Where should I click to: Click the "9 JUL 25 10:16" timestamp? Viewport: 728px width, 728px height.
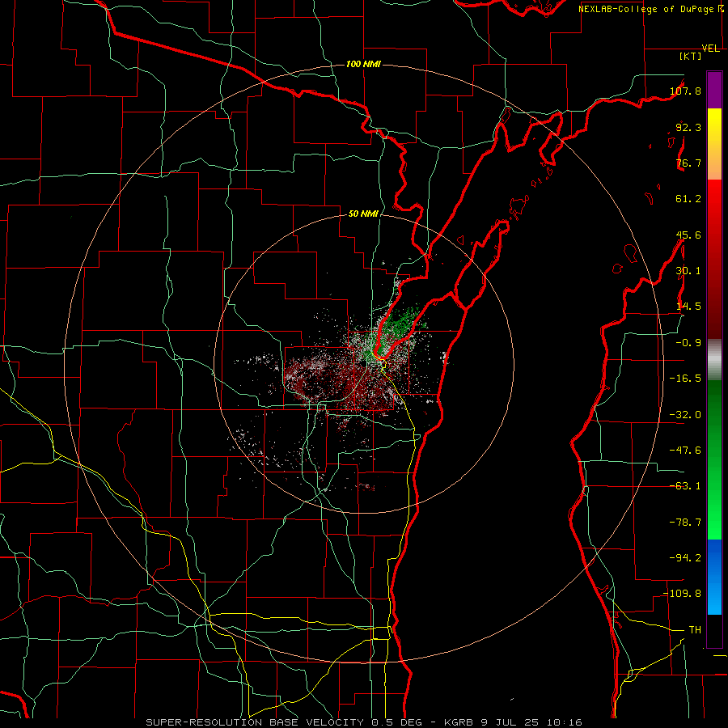[x=531, y=722]
